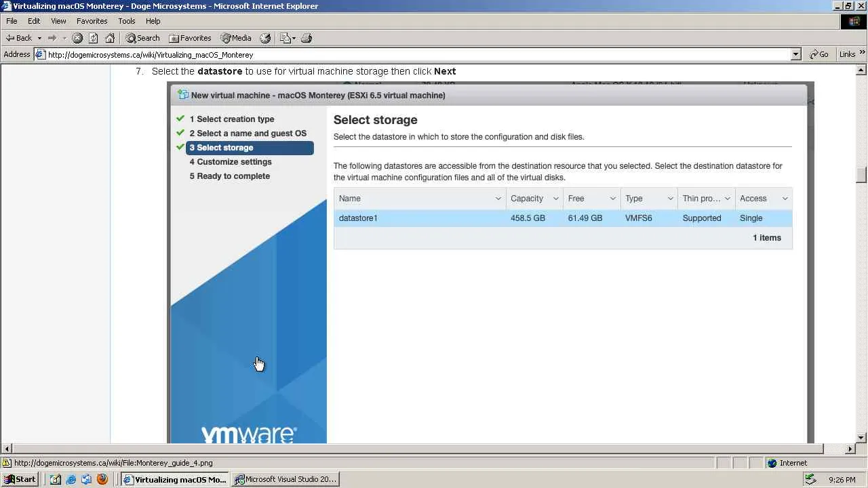Viewport: 868px width, 488px height.
Task: Open the Access column header dropdown arrow
Action: (x=785, y=199)
